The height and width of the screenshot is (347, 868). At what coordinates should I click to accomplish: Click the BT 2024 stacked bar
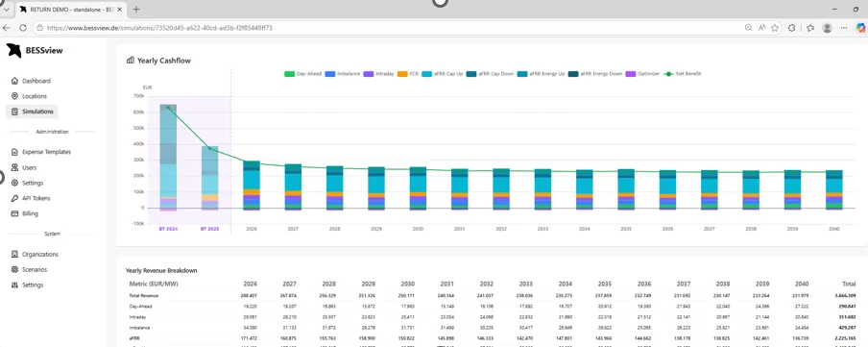[168, 158]
